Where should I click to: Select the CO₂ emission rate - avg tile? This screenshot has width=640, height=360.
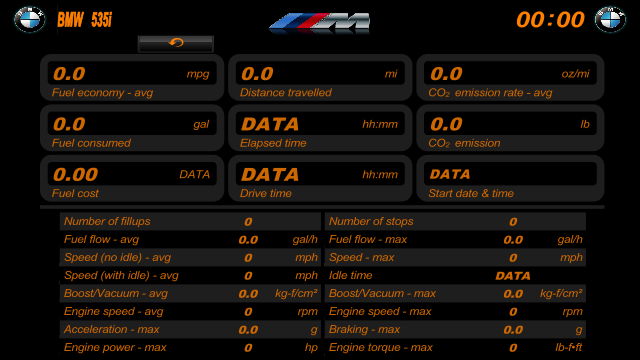[x=510, y=78]
